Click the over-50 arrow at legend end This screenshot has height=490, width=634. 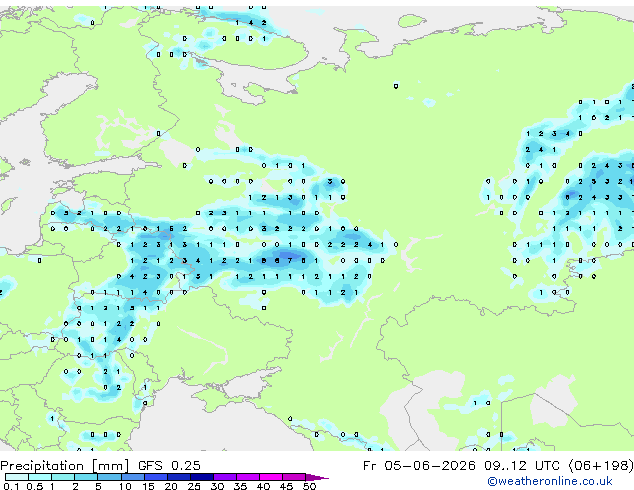point(317,477)
